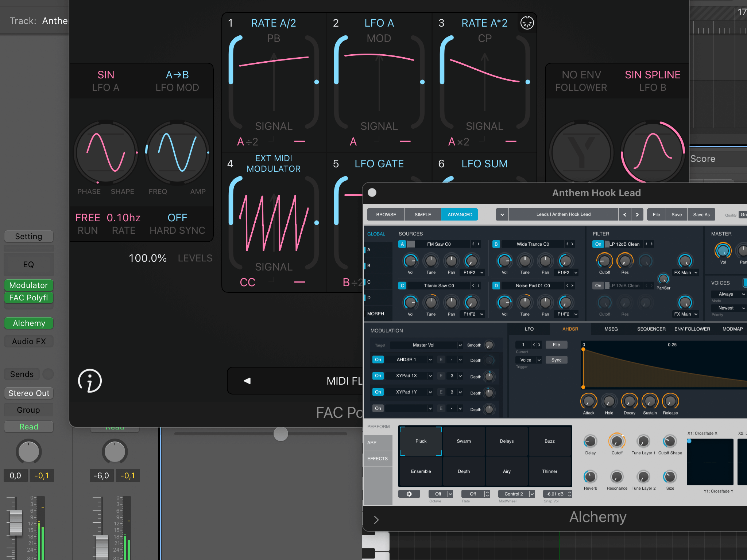Click next preset arrow beside Anthem Hook Lead
Viewport: 747px width, 560px height.
637,214
